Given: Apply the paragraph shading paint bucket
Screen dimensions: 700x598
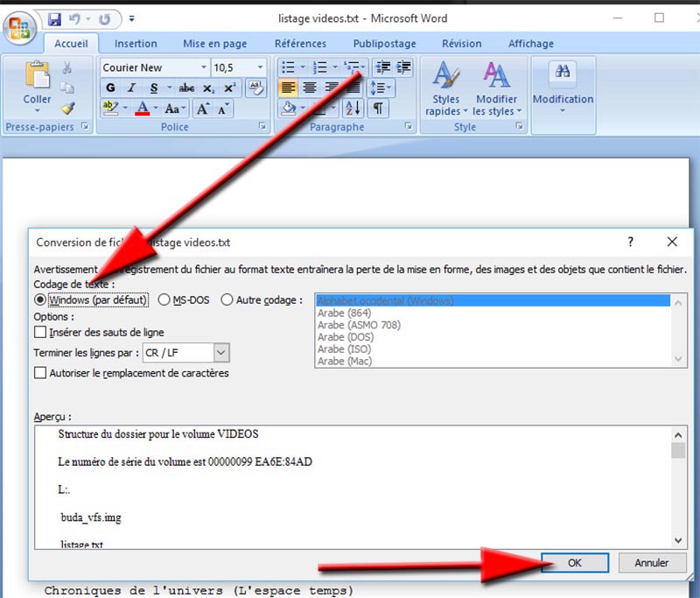Looking at the screenshot, I should point(289,109).
